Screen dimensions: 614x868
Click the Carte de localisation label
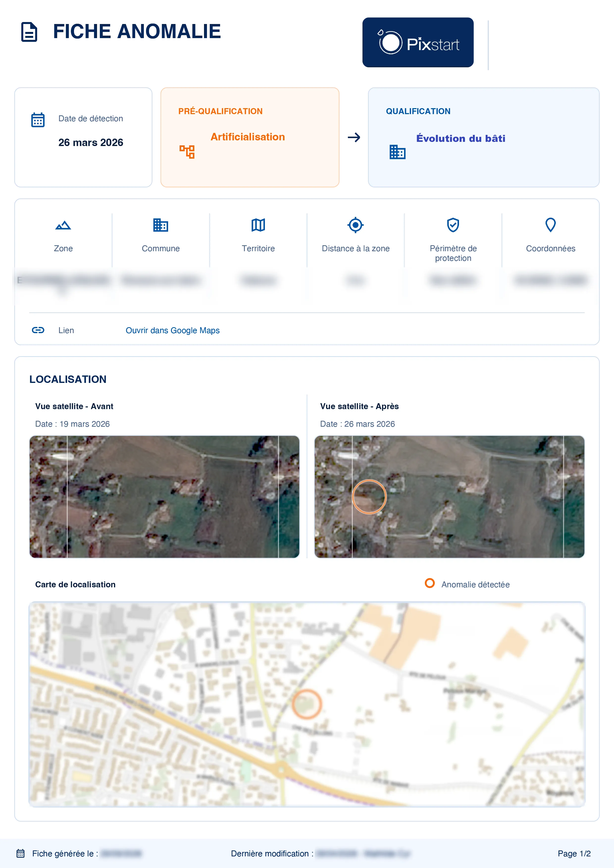pyautogui.click(x=75, y=584)
